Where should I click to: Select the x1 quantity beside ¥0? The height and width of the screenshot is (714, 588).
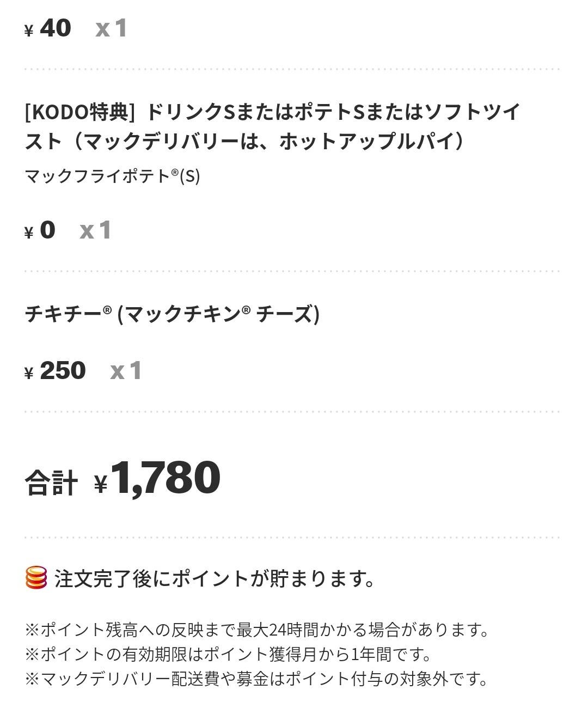click(96, 230)
